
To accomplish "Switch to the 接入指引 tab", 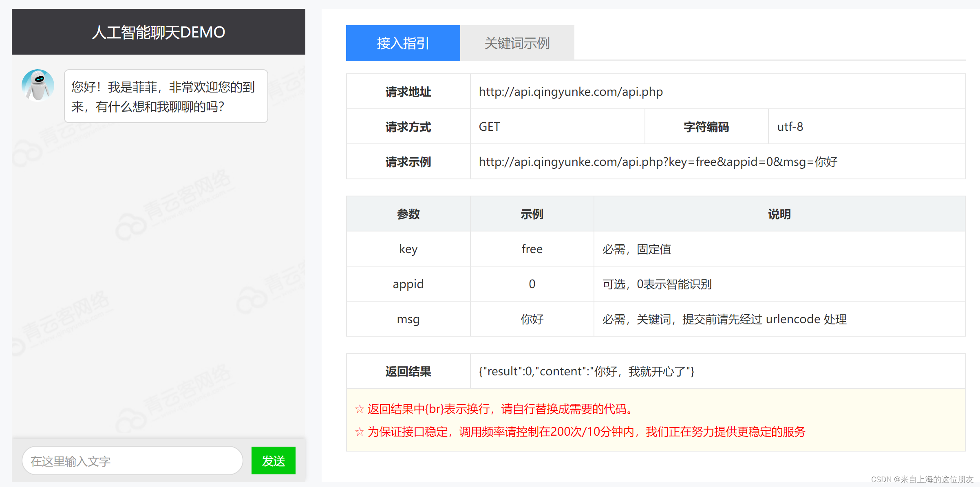I will pos(403,43).
